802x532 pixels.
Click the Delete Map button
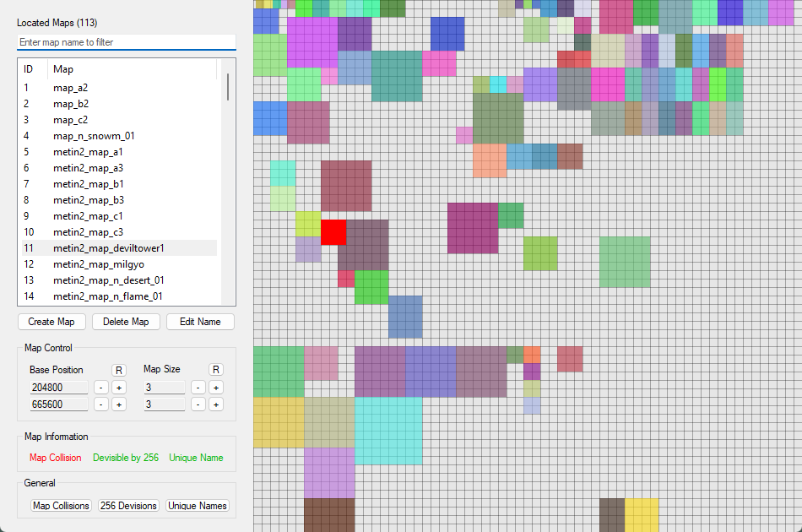pyautogui.click(x=126, y=322)
